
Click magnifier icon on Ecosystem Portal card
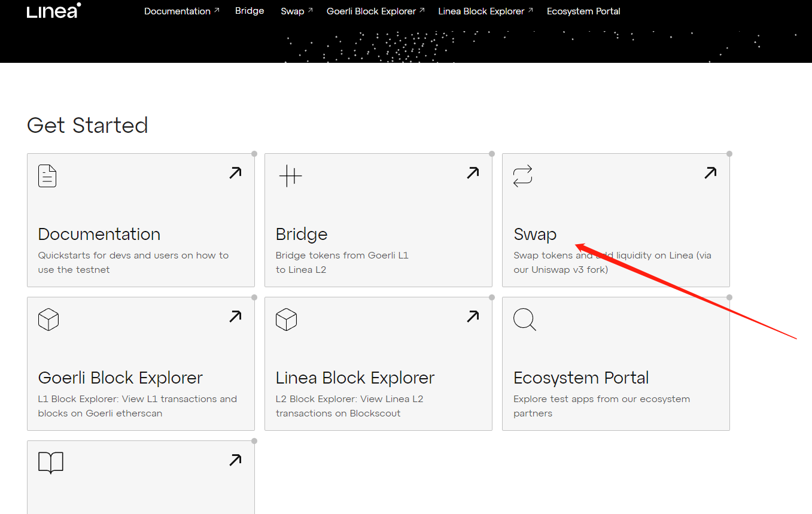pos(525,320)
